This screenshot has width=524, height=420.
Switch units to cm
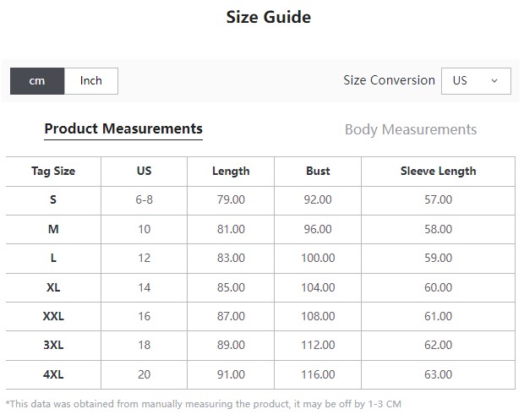37,81
